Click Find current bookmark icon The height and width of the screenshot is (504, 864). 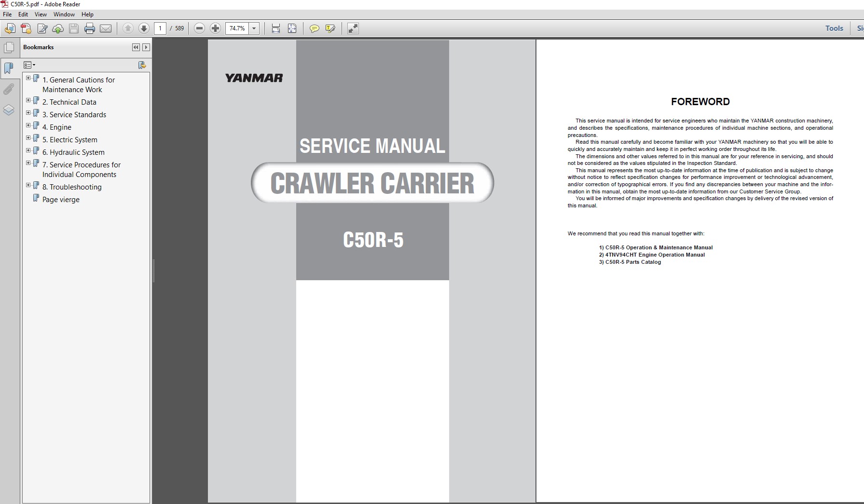tap(142, 65)
